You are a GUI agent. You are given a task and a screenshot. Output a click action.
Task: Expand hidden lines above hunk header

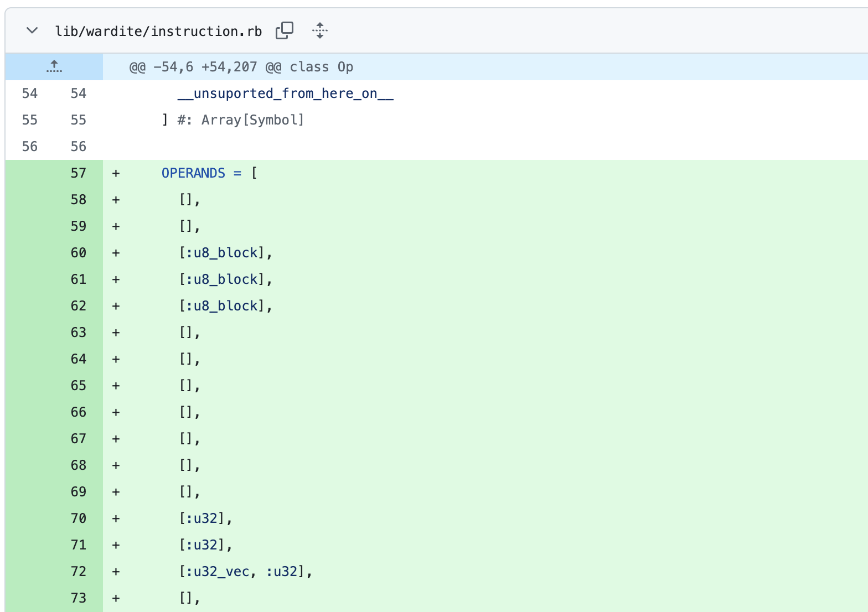click(x=54, y=67)
